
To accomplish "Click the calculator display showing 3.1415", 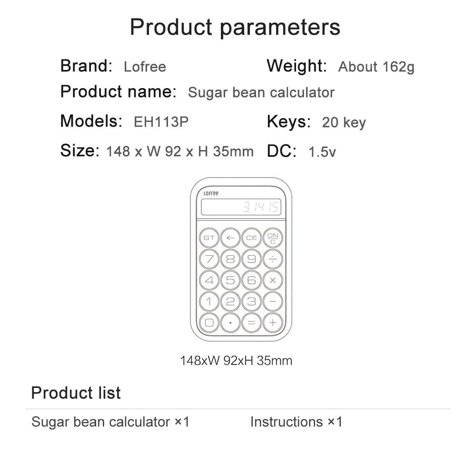I will [x=241, y=207].
